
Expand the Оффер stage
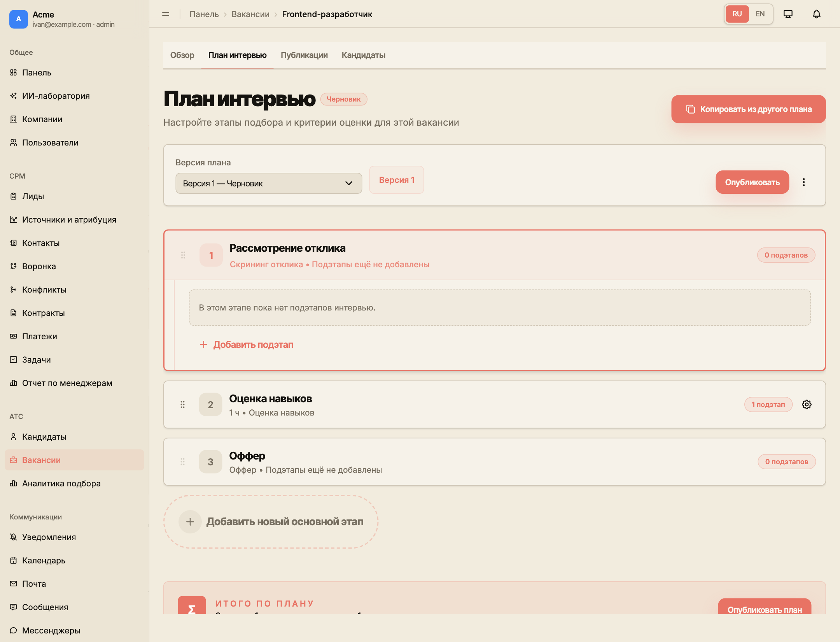pyautogui.click(x=494, y=462)
